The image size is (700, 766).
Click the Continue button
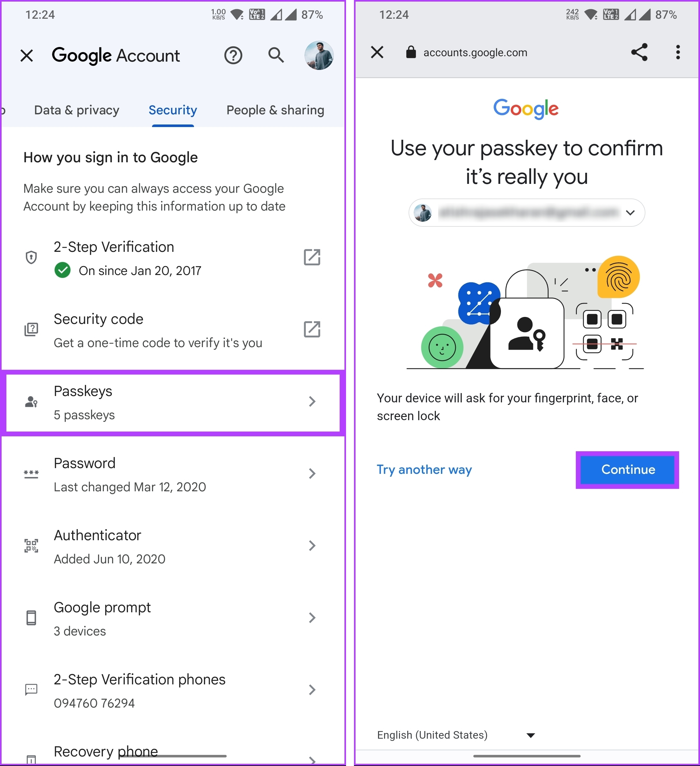click(628, 470)
